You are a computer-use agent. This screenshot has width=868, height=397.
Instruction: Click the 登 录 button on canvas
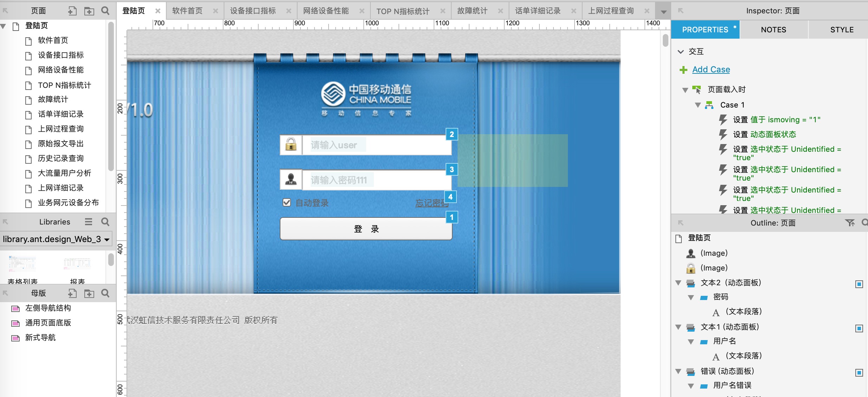366,229
